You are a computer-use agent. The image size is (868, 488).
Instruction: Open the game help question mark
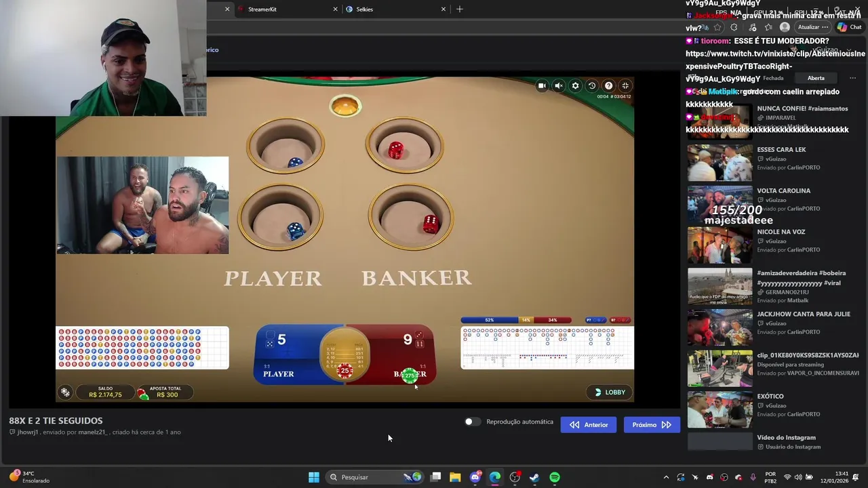tap(608, 85)
